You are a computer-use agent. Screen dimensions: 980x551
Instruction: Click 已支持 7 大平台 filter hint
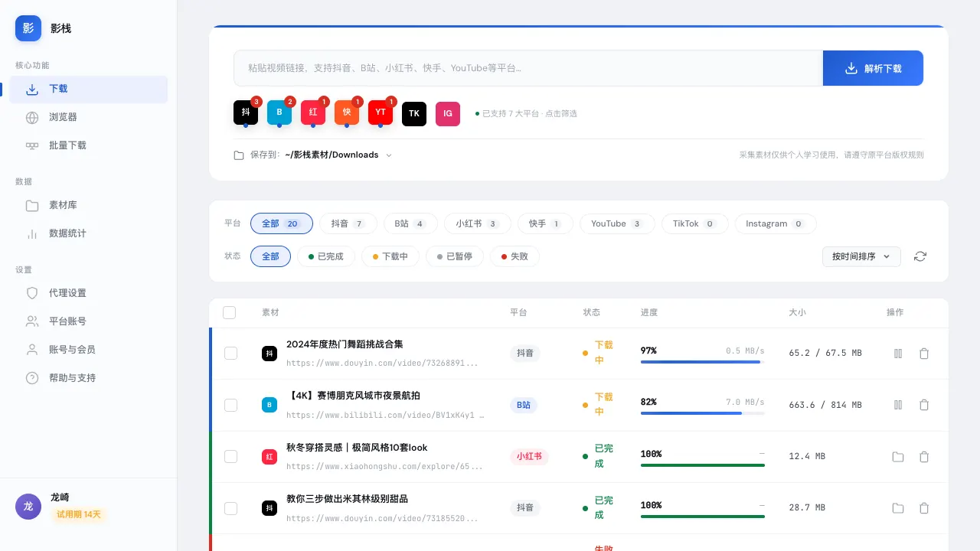[526, 113]
